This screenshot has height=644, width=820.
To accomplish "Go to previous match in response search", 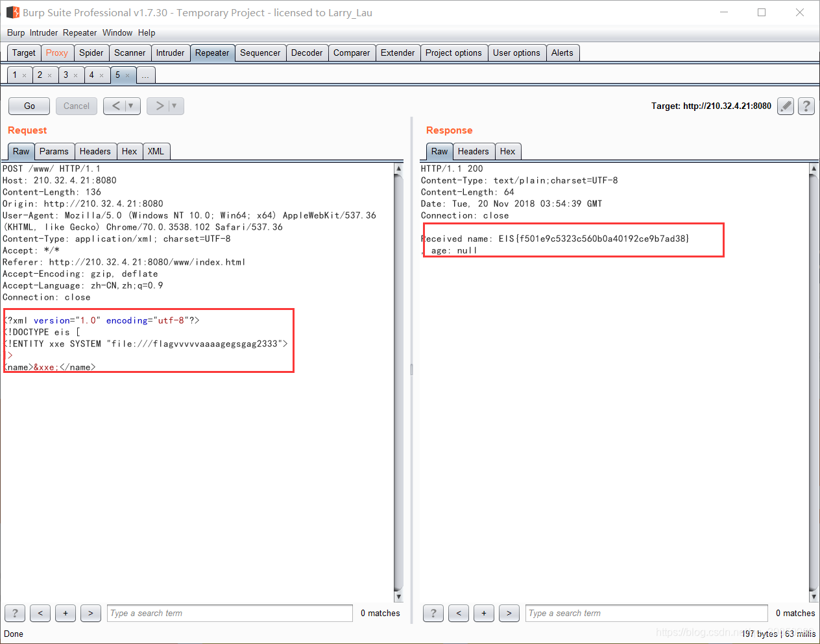I will coord(459,613).
